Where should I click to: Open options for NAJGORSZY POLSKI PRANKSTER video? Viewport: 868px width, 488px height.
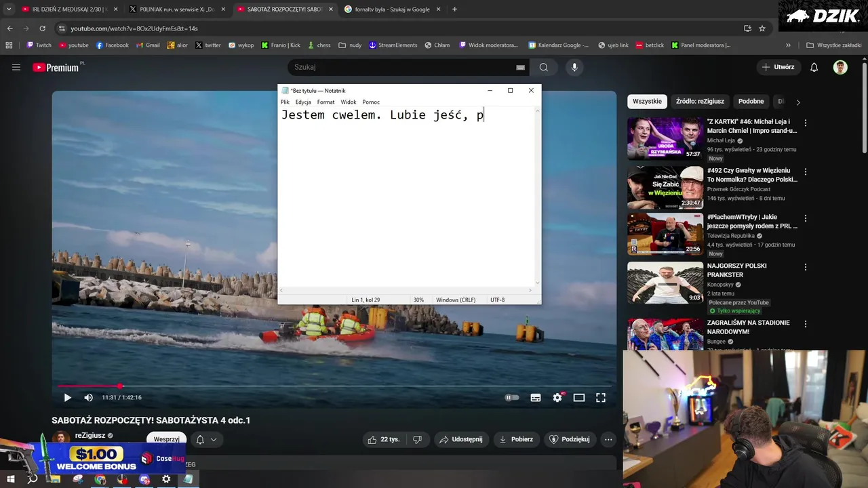pyautogui.click(x=806, y=267)
